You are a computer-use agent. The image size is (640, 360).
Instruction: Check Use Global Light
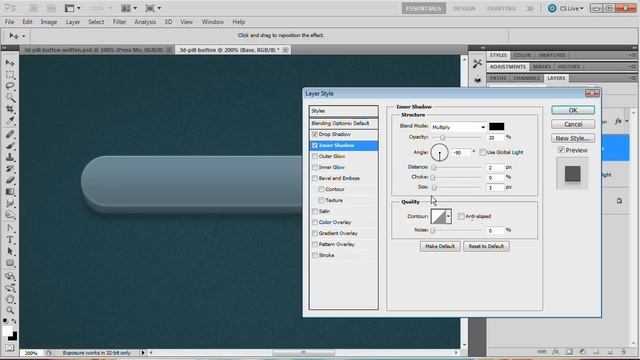click(x=482, y=152)
